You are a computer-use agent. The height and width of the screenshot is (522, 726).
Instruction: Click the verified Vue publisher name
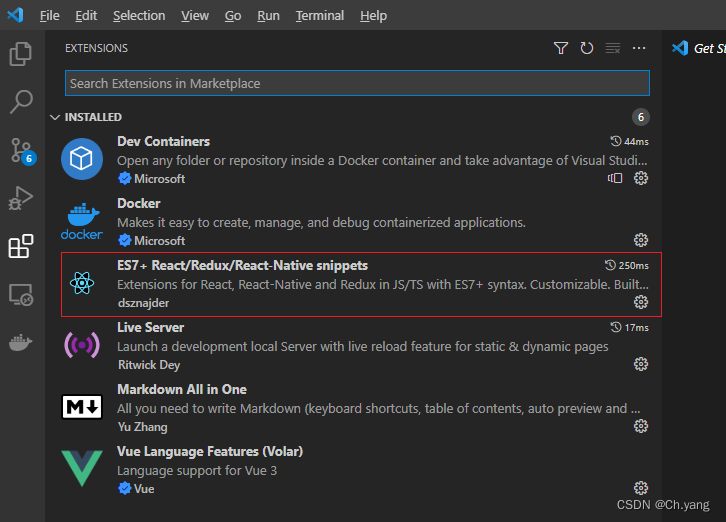point(144,489)
